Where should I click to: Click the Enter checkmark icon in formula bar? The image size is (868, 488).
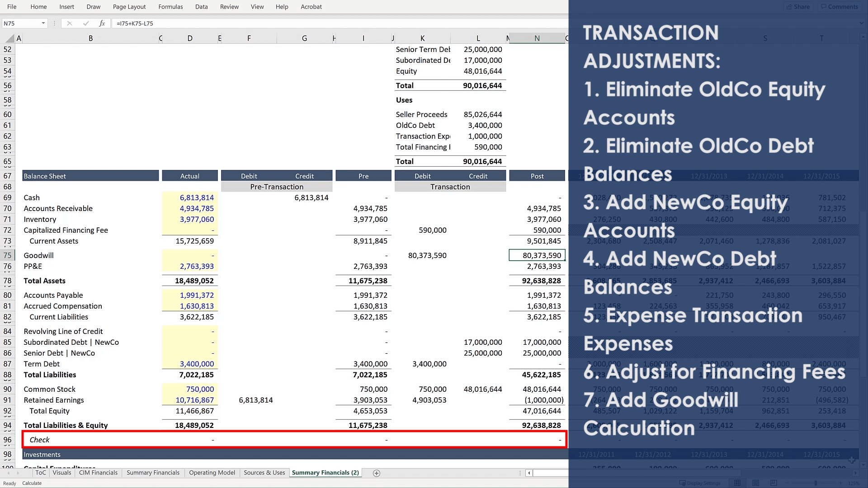coord(85,23)
